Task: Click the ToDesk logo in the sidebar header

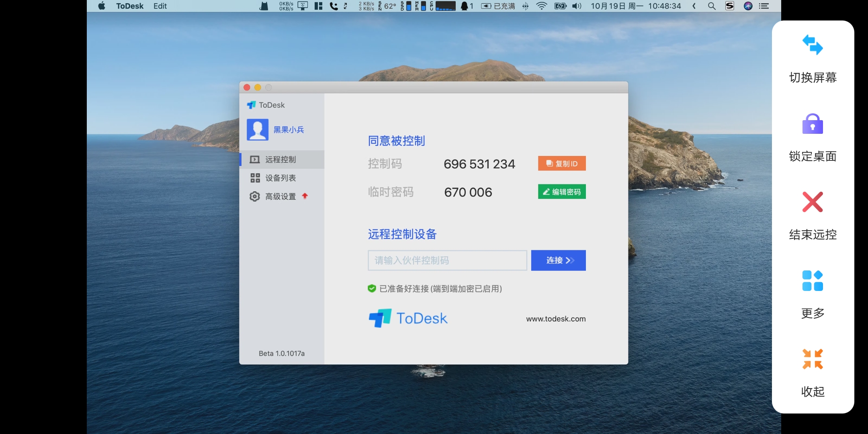Action: click(x=266, y=105)
